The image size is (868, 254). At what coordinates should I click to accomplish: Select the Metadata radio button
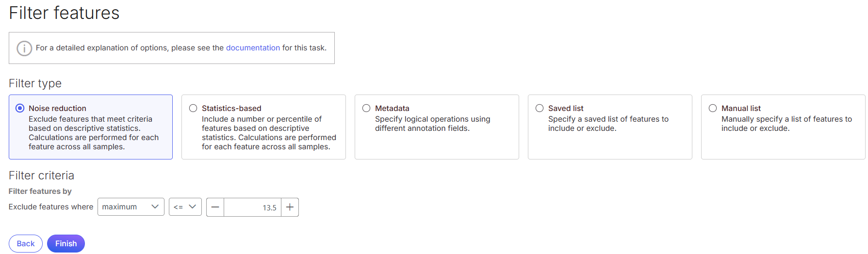coord(366,108)
